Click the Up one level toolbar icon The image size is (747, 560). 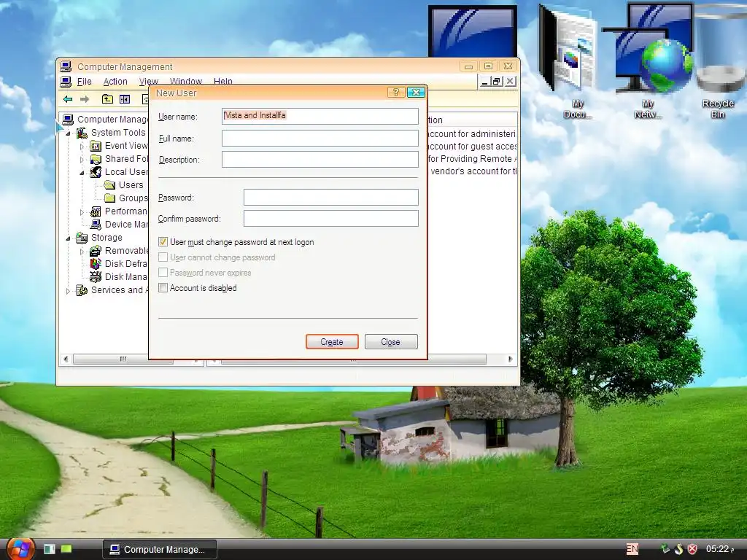[x=108, y=99]
